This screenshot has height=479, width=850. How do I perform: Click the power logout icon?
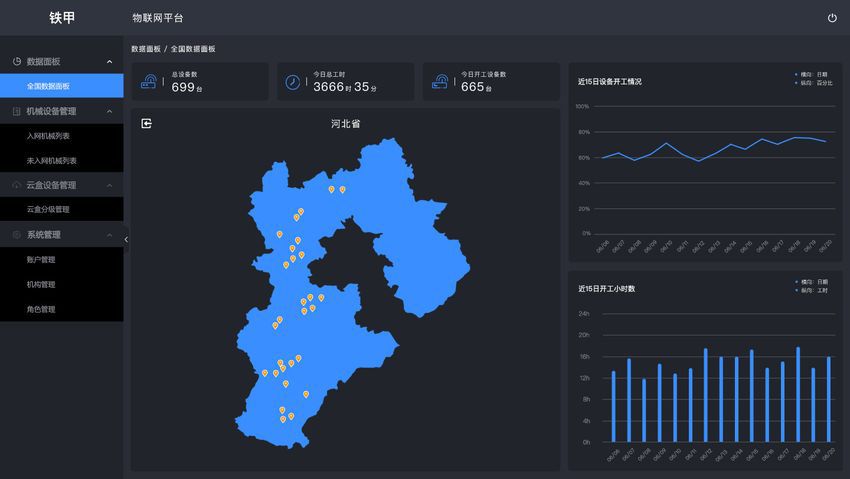(x=832, y=18)
